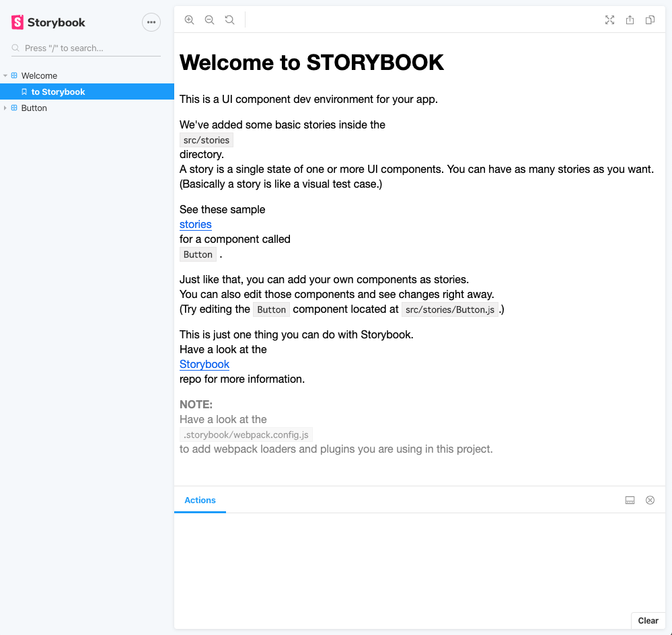The image size is (672, 635).
Task: Click the bookmark icon on 'to Storybook'
Action: (24, 91)
